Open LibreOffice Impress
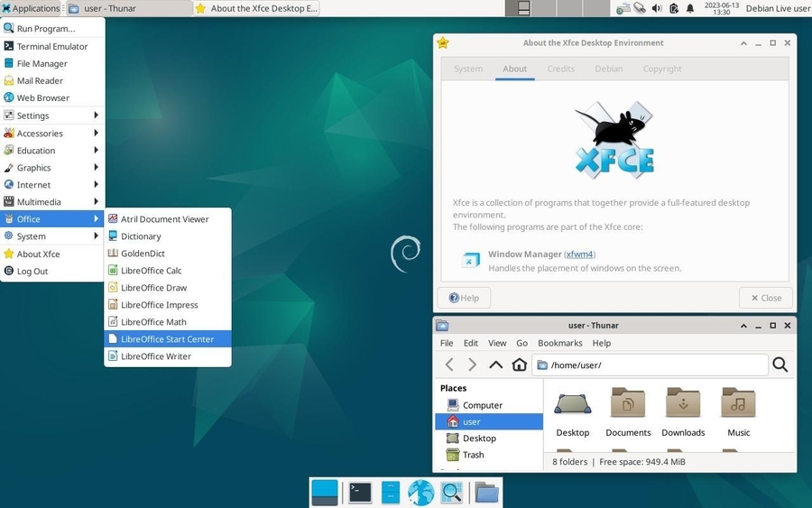Screen dimensions: 812x508 [x=168, y=304]
